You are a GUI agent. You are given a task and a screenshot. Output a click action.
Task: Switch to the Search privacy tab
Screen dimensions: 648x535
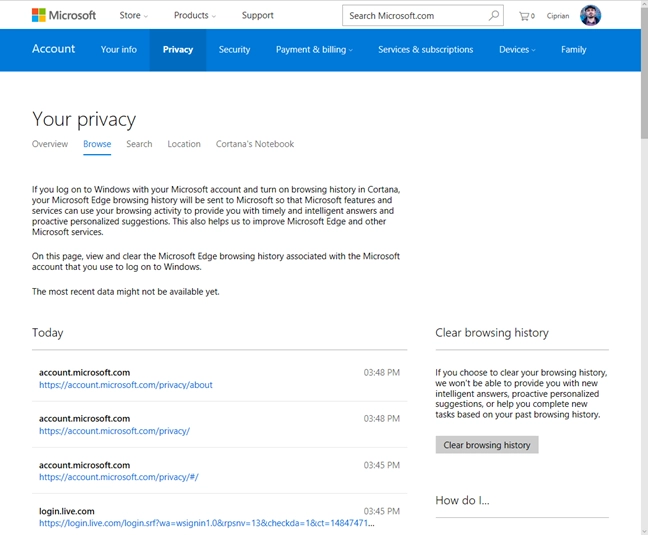point(139,144)
